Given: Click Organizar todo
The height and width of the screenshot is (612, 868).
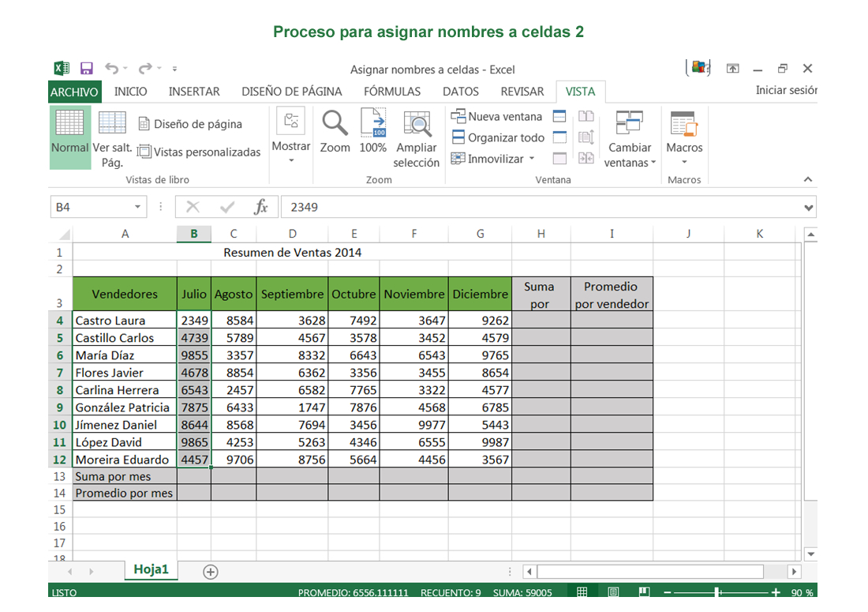Looking at the screenshot, I should (498, 137).
